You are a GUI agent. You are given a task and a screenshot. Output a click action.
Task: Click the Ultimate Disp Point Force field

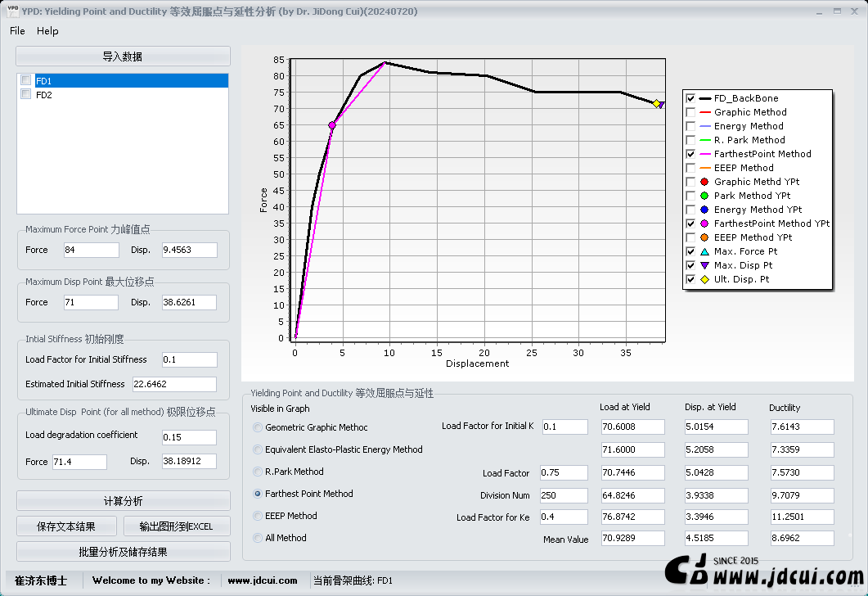click(x=79, y=462)
